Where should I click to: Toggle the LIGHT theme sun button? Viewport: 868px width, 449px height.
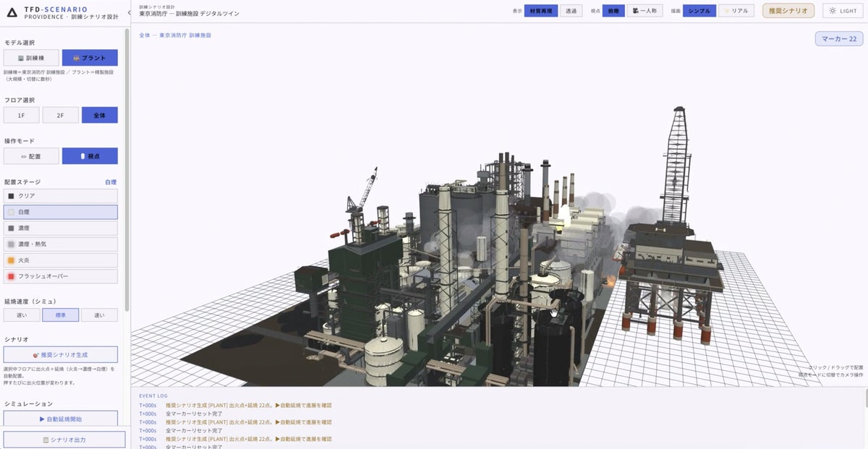[x=843, y=11]
